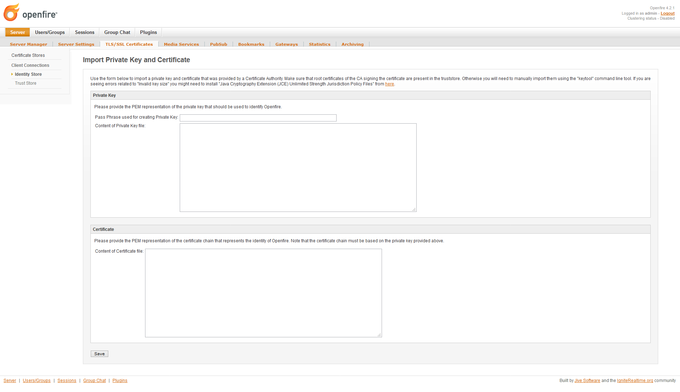The width and height of the screenshot is (680, 392).
Task: Focus the Pass Phrase input field
Action: click(x=258, y=118)
